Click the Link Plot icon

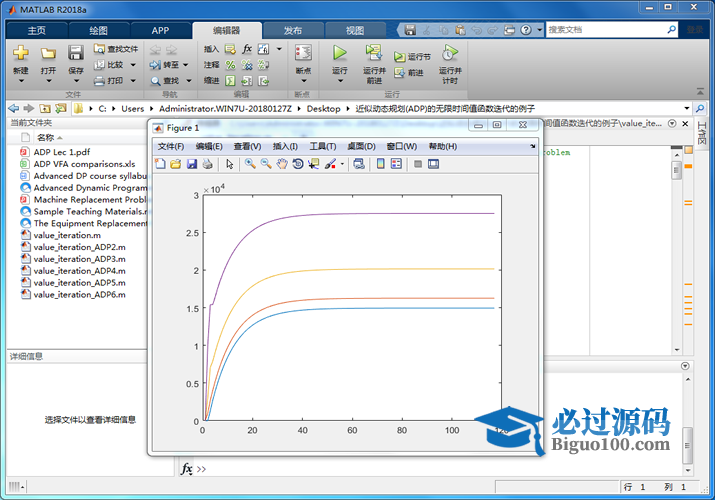tap(359, 164)
